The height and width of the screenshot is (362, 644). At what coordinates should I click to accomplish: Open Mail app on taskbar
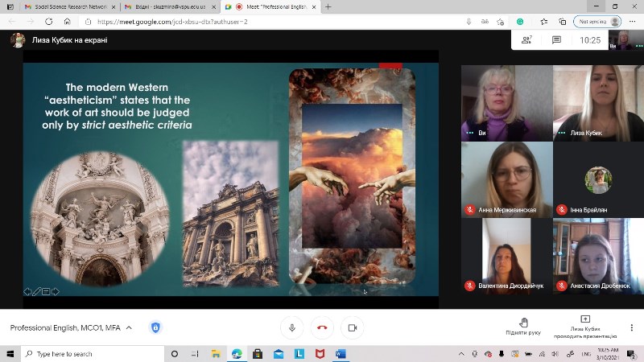tap(279, 354)
